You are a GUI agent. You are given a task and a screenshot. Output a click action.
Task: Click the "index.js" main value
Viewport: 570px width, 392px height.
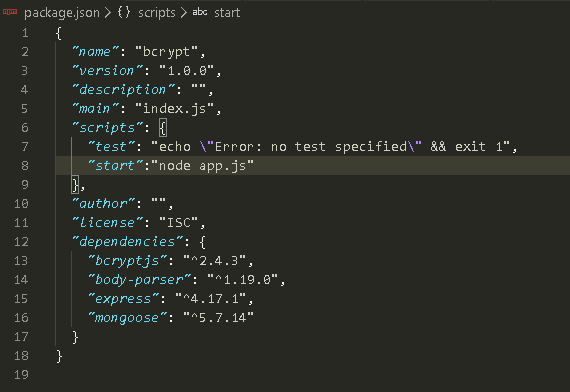tap(174, 109)
